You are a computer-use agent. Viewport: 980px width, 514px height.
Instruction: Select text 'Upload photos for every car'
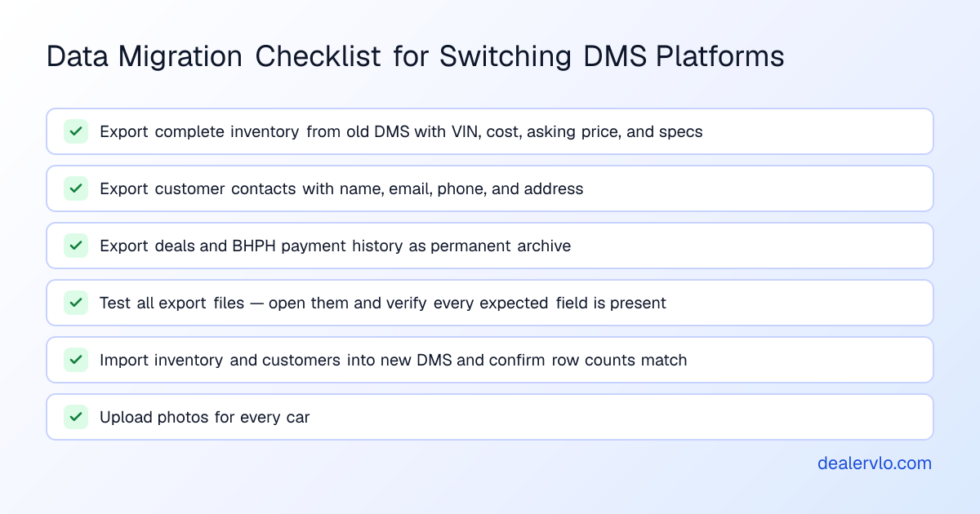205,417
